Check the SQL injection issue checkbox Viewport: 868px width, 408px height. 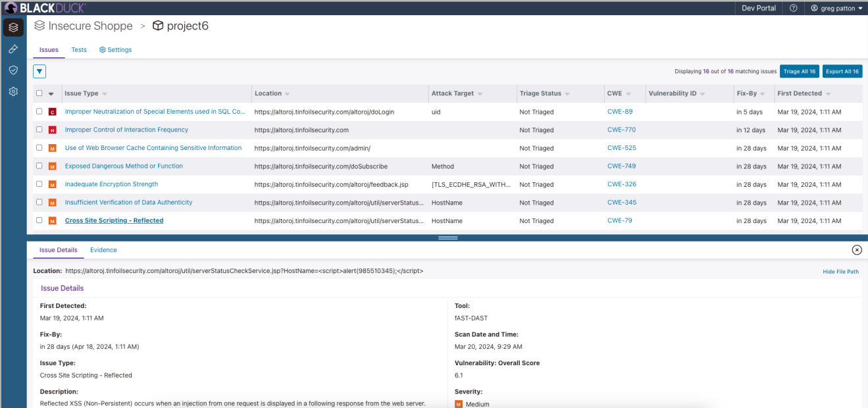pyautogui.click(x=39, y=112)
